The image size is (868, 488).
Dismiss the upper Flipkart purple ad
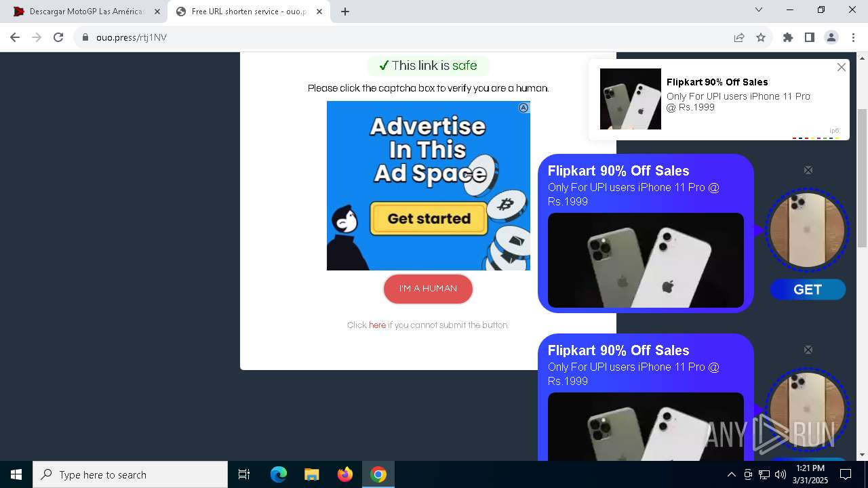pos(808,170)
